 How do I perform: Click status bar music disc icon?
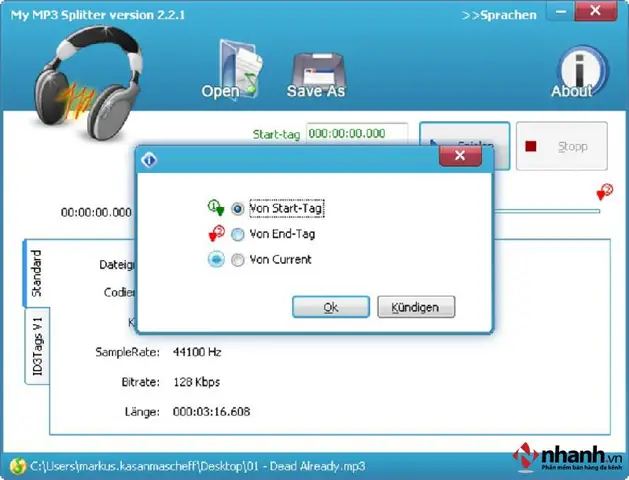pos(17,466)
